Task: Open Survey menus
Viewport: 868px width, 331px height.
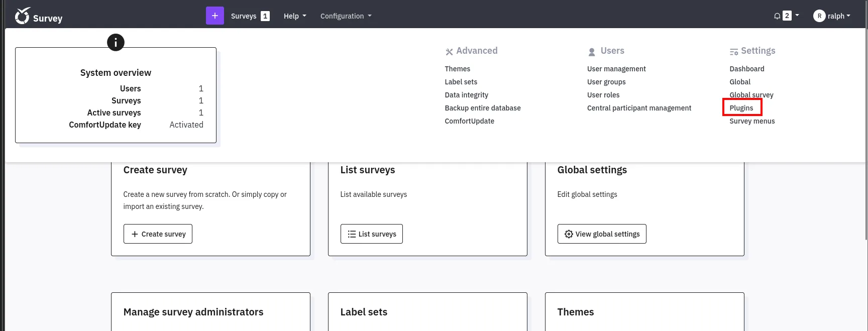Action: (752, 121)
